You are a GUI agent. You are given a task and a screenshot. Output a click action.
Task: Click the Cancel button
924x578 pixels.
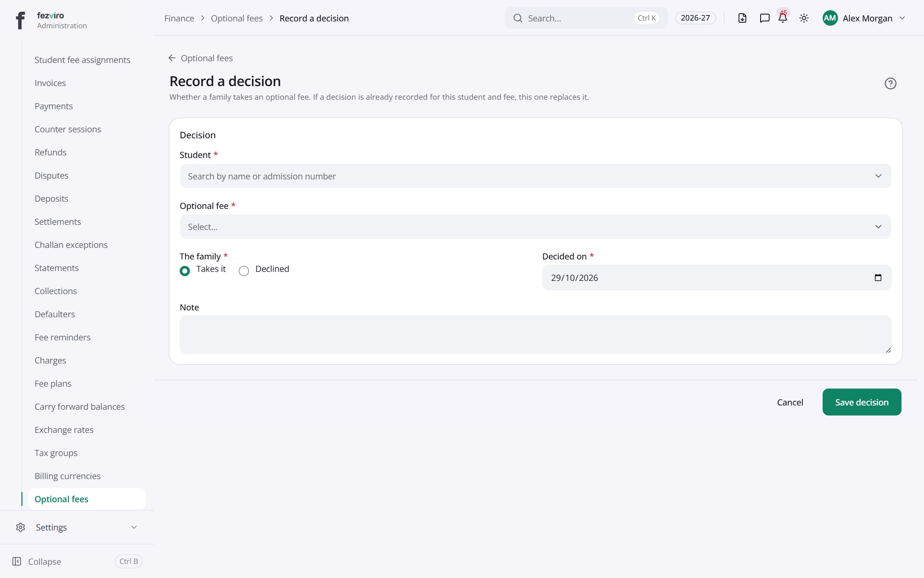tap(790, 402)
